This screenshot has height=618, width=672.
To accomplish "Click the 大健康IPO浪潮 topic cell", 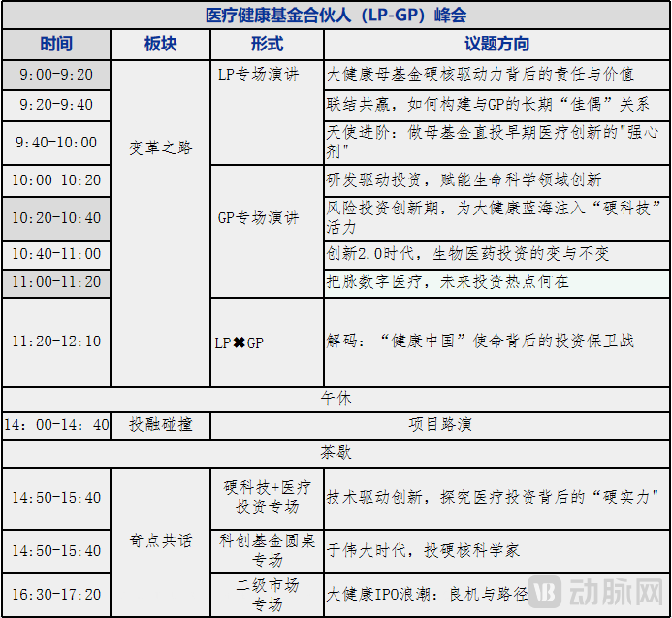I will 427,594.
